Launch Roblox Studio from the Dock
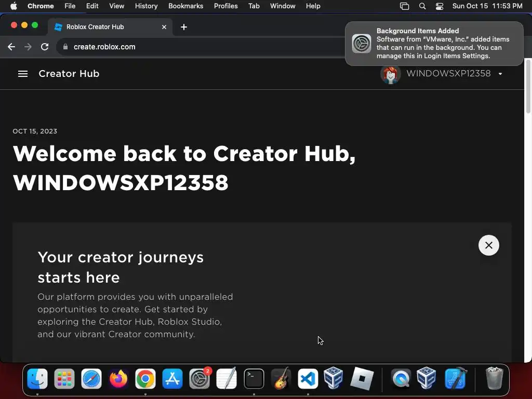This screenshot has height=399, width=532. 362,378
